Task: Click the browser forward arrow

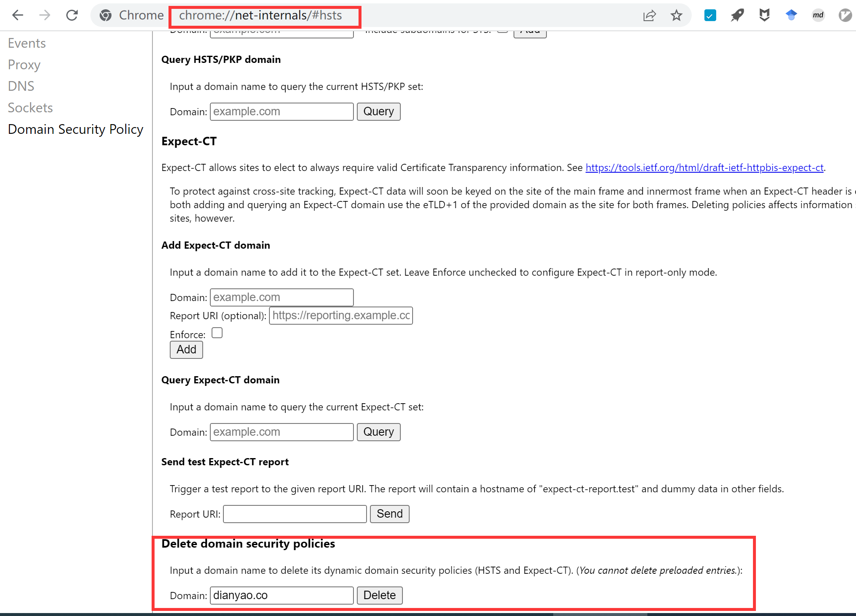Action: click(x=45, y=16)
